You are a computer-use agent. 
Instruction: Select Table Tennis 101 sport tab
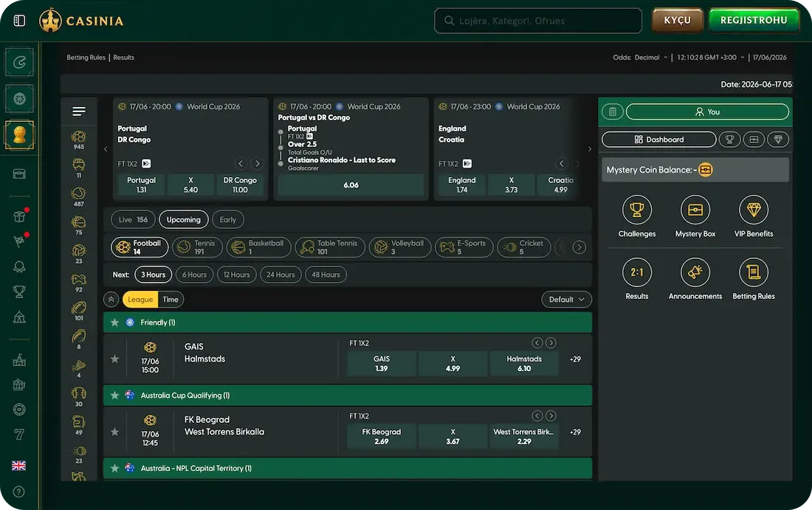330,247
